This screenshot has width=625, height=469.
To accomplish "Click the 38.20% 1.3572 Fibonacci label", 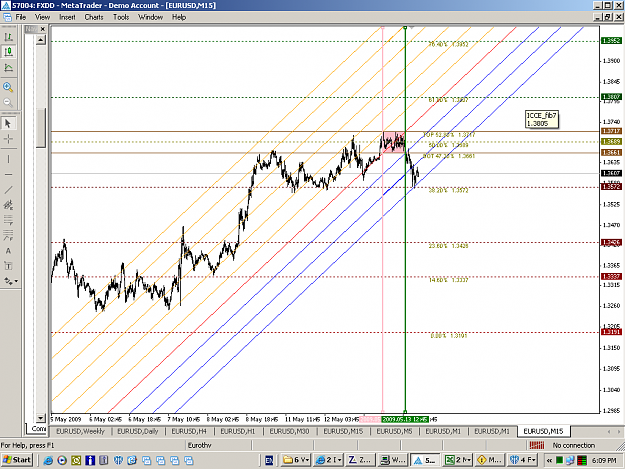I will (448, 190).
